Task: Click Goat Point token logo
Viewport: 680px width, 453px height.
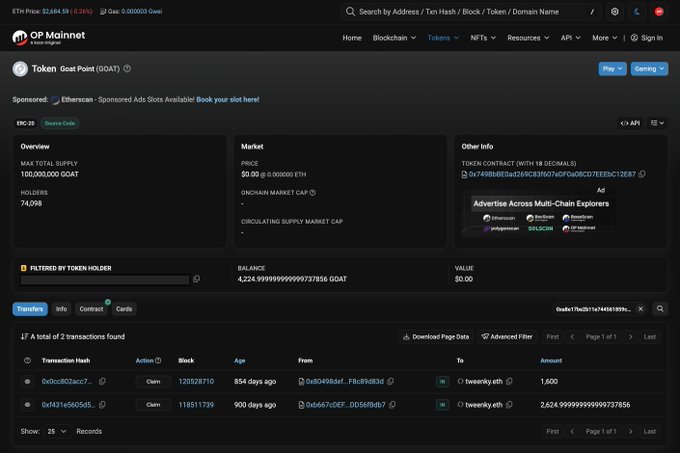Action: click(x=20, y=68)
